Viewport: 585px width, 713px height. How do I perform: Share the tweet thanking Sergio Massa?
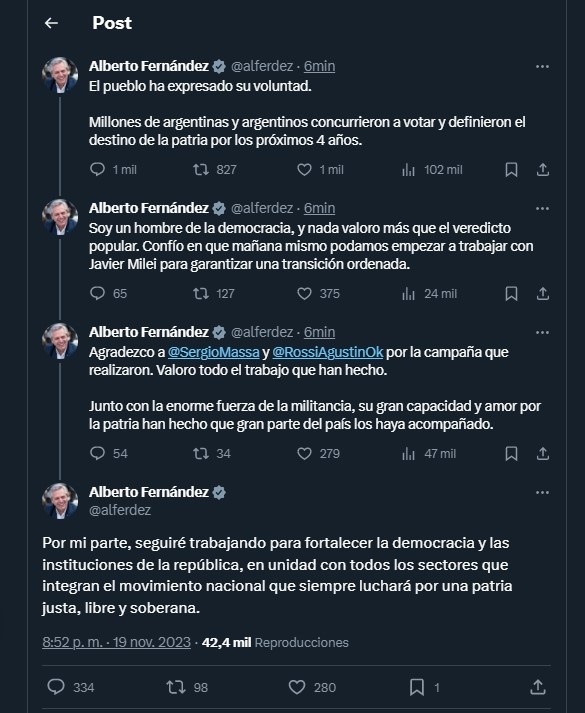tap(543, 453)
